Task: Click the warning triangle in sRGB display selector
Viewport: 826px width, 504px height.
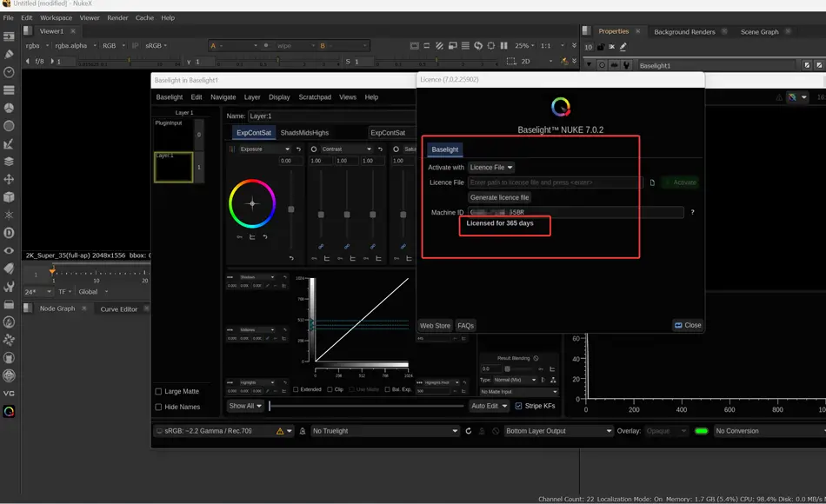Action: 280,431
